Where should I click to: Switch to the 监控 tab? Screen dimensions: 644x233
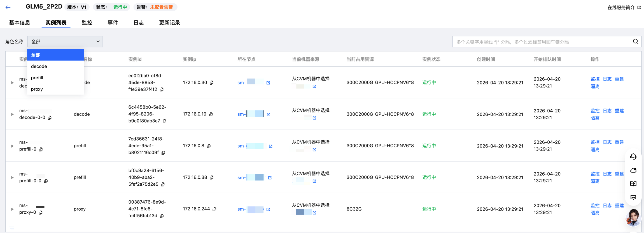click(87, 23)
